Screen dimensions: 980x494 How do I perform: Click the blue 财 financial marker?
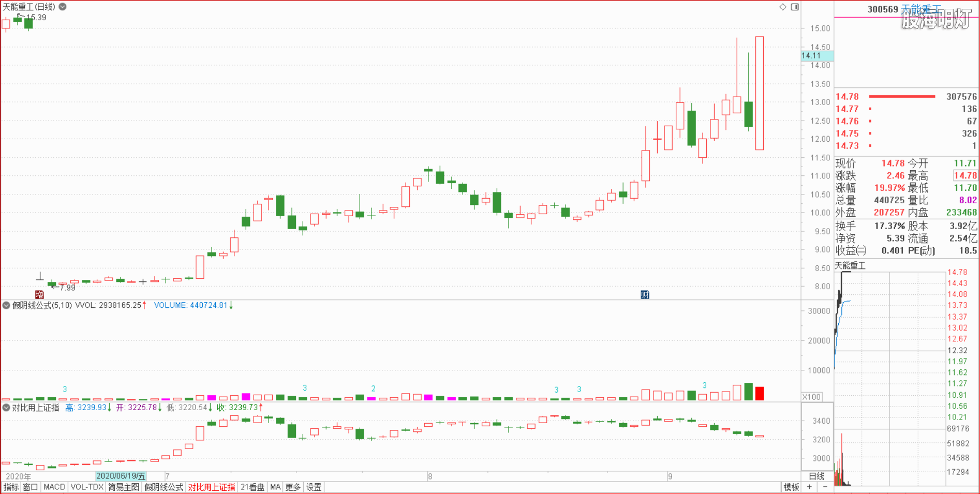(645, 294)
